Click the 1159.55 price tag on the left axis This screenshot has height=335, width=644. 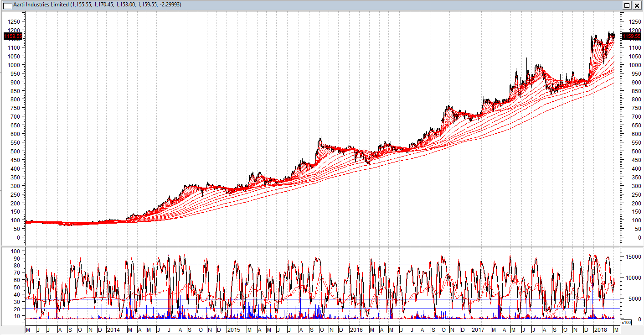[12, 36]
